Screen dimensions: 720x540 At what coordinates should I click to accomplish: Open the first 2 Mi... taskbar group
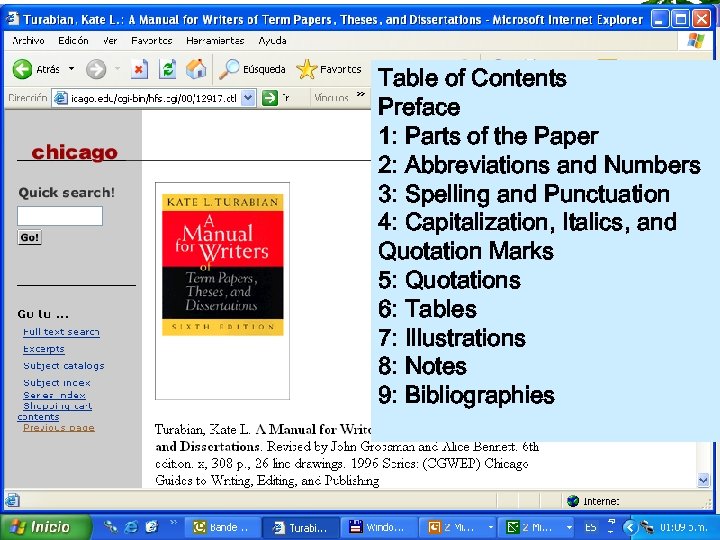coord(459,527)
